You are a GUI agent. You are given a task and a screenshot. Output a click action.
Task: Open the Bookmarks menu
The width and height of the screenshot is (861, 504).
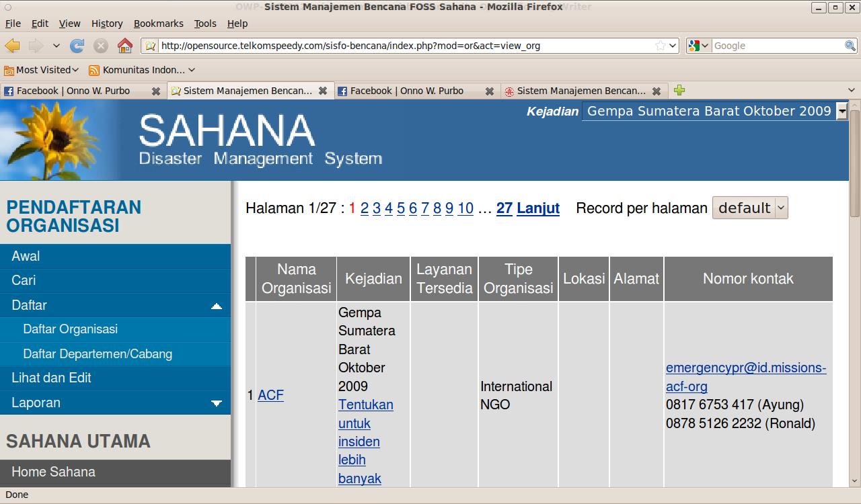pos(158,24)
